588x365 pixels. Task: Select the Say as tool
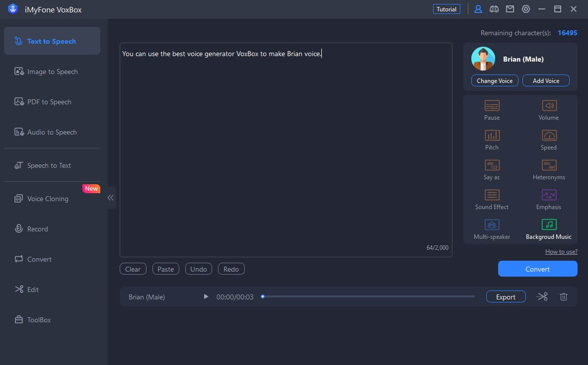pos(492,169)
